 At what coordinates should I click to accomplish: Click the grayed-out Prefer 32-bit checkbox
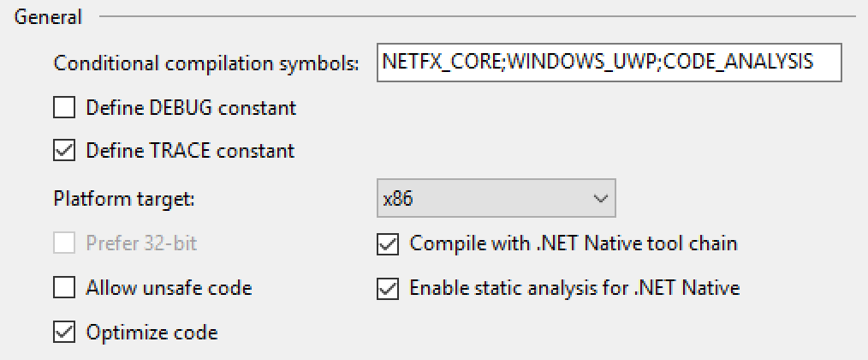(x=64, y=243)
